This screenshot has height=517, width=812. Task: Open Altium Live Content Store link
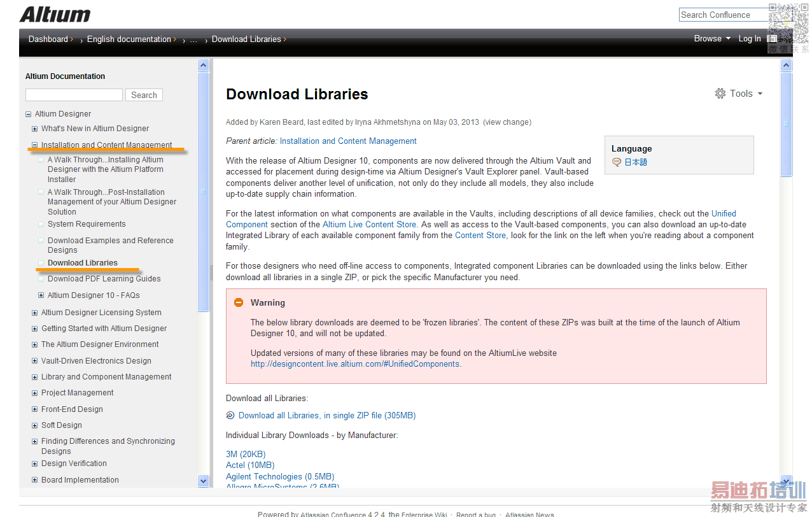click(369, 225)
